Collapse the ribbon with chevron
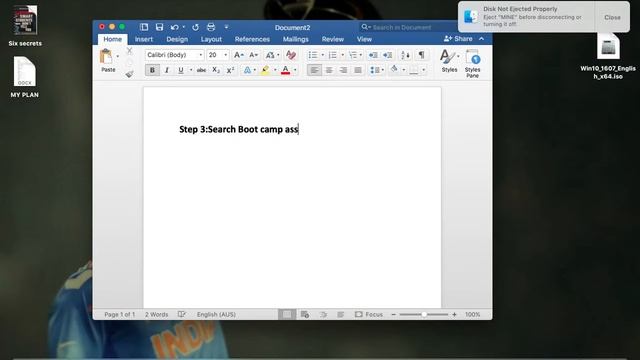The width and height of the screenshot is (640, 360). point(482,39)
